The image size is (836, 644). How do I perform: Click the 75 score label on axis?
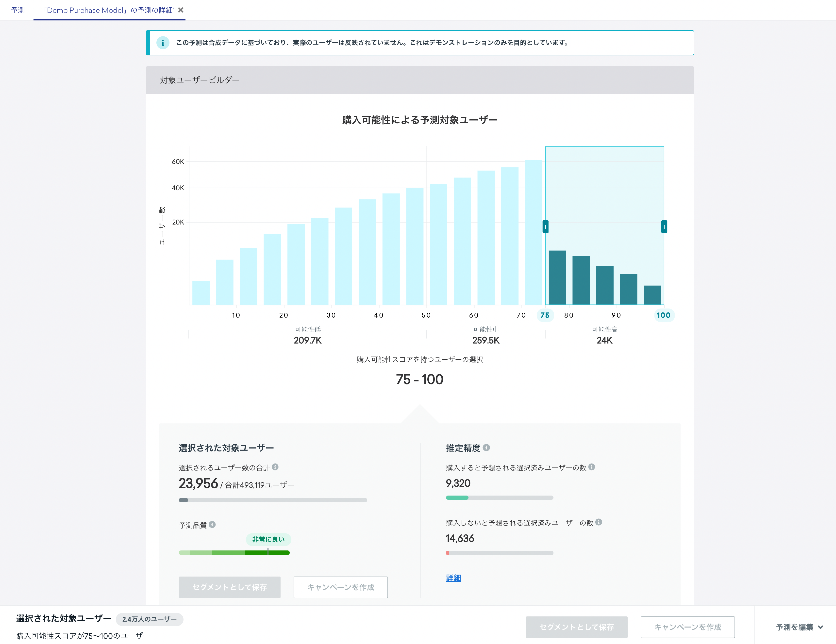click(545, 315)
